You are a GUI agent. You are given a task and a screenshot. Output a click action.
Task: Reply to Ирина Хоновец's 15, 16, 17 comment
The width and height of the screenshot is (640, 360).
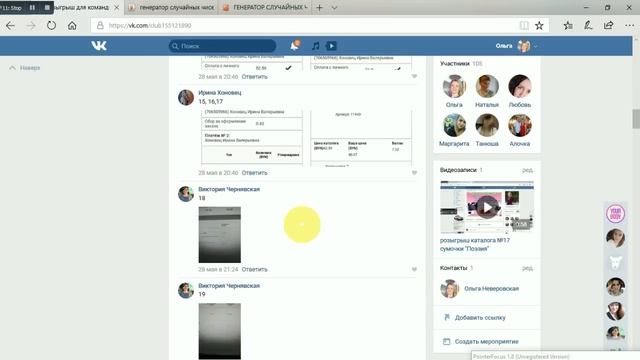pos(254,173)
